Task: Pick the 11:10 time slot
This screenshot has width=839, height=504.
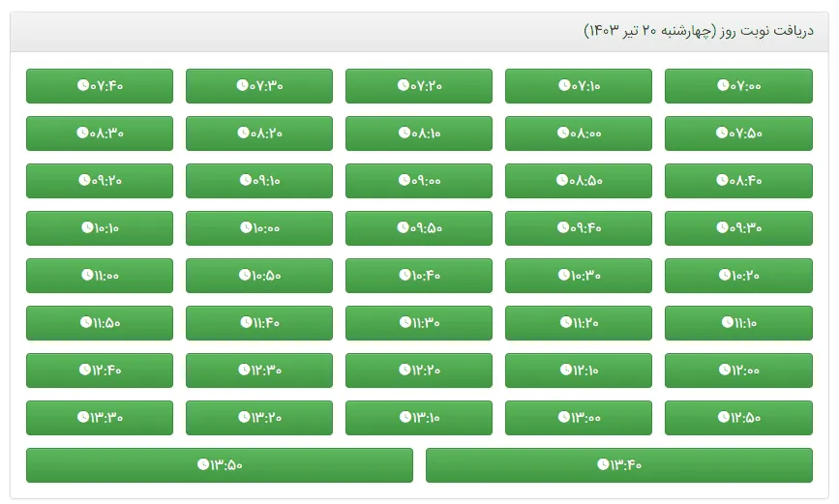Action: 738,323
